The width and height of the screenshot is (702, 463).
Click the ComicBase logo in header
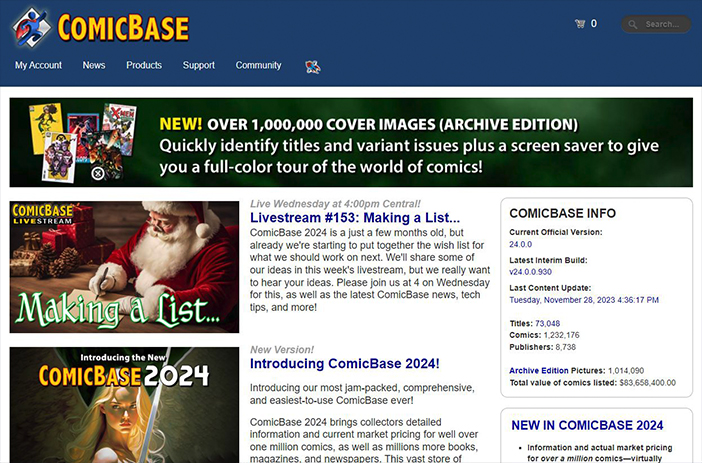(101, 27)
